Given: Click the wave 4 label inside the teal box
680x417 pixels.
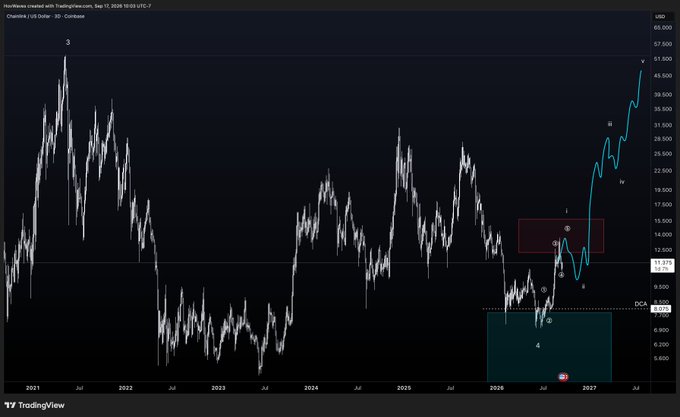Looking at the screenshot, I should 538,345.
